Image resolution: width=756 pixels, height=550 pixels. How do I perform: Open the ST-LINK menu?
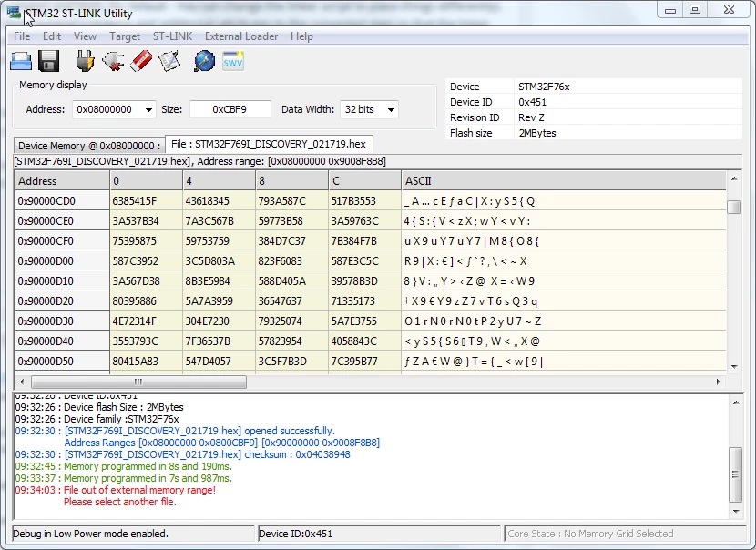[172, 36]
